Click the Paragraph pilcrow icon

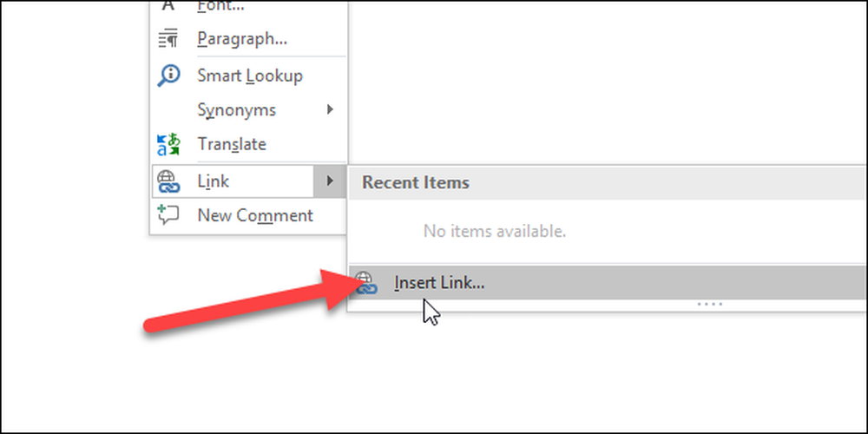(x=168, y=38)
